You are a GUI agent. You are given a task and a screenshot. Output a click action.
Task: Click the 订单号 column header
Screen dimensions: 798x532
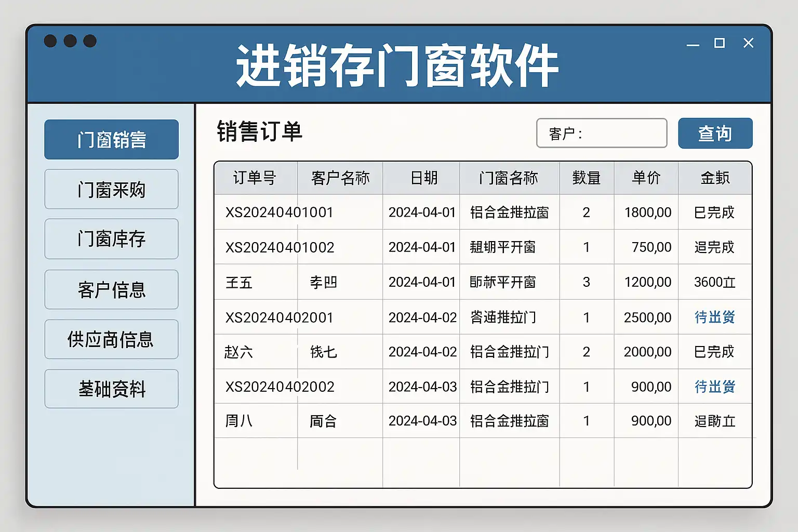pos(255,178)
